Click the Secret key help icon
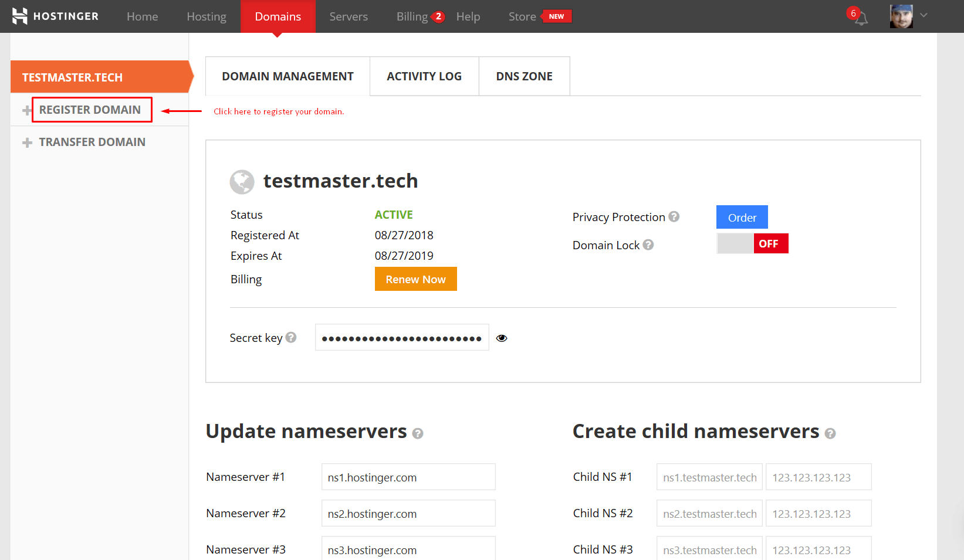 (291, 337)
